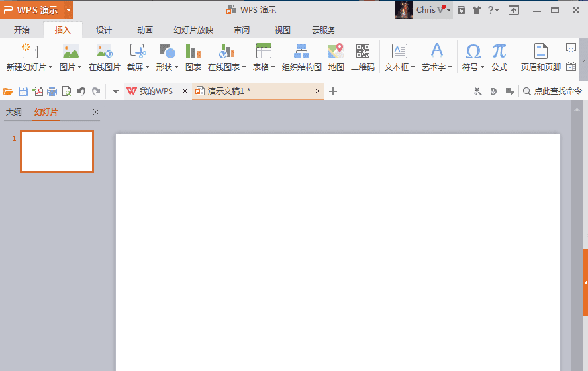
Task: Open the 幻灯片放映 ribbon tab
Action: (x=193, y=30)
